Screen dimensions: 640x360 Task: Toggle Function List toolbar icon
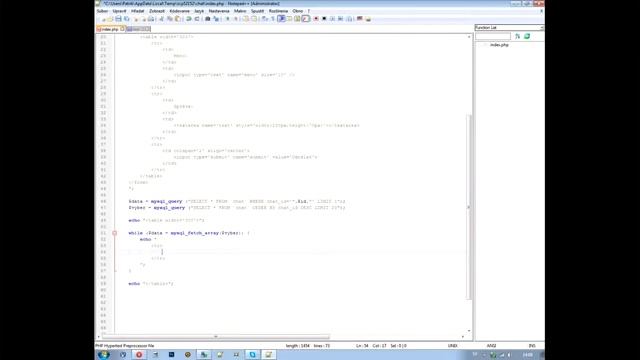(305, 19)
